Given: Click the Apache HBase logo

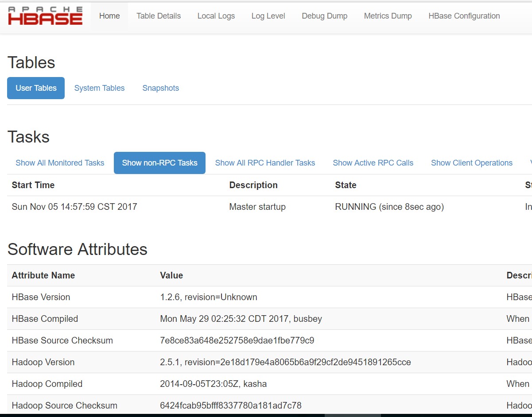Looking at the screenshot, I should pyautogui.click(x=45, y=15).
